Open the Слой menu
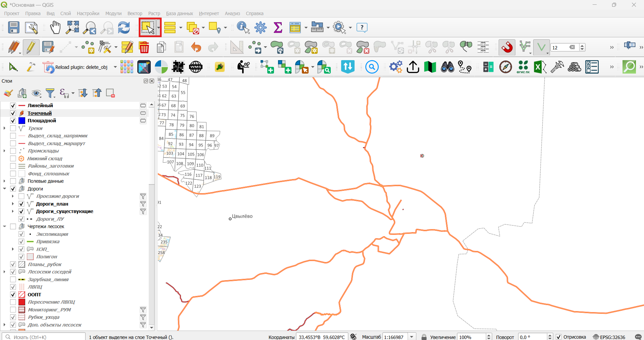The height and width of the screenshot is (340, 644). pyautogui.click(x=65, y=13)
